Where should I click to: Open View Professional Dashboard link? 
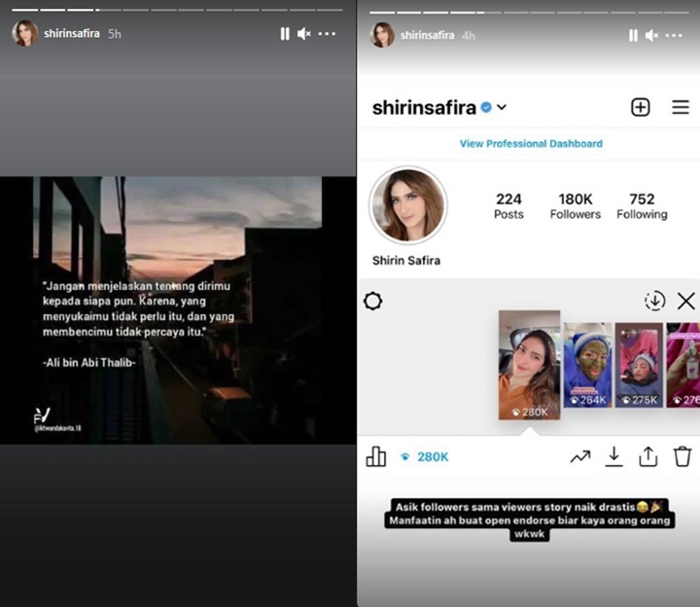(531, 144)
